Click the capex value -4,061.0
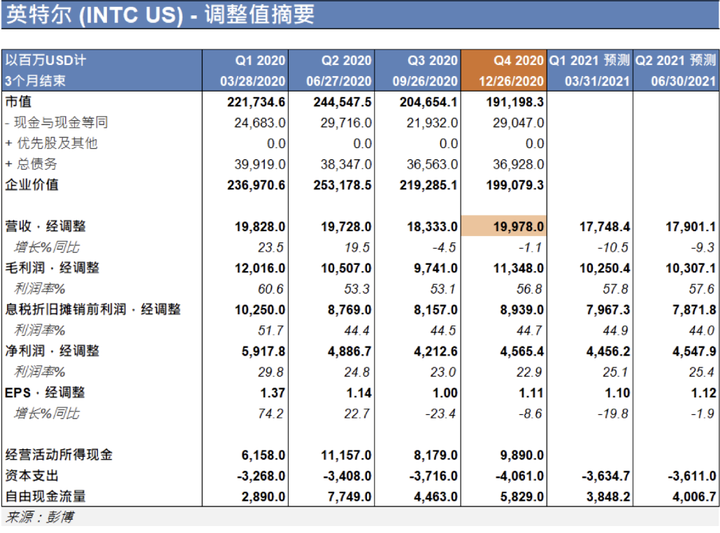This screenshot has width=720, height=533. pyautogui.click(x=520, y=476)
